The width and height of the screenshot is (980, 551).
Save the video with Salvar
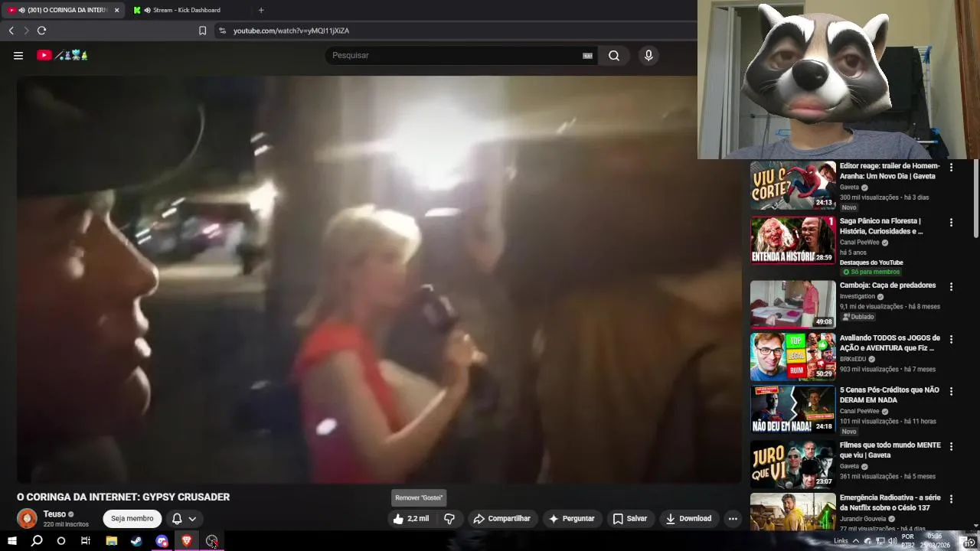point(629,519)
